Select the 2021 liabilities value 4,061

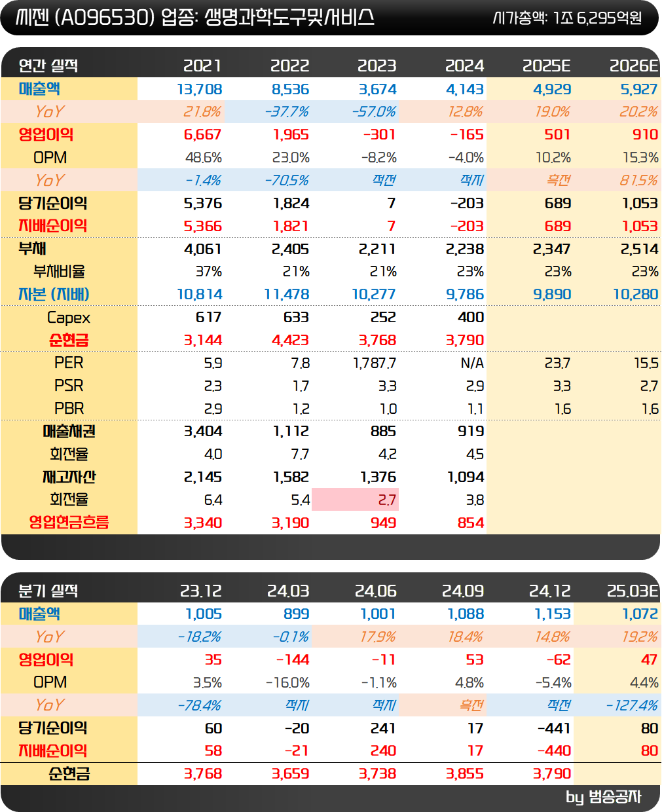[x=203, y=249]
